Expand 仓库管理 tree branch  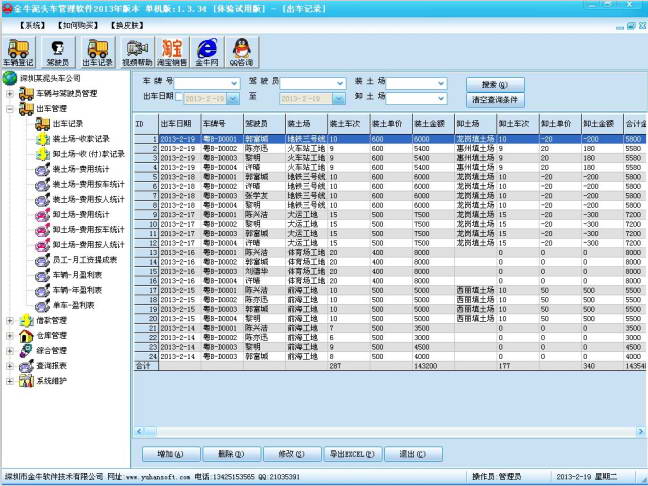[10, 336]
